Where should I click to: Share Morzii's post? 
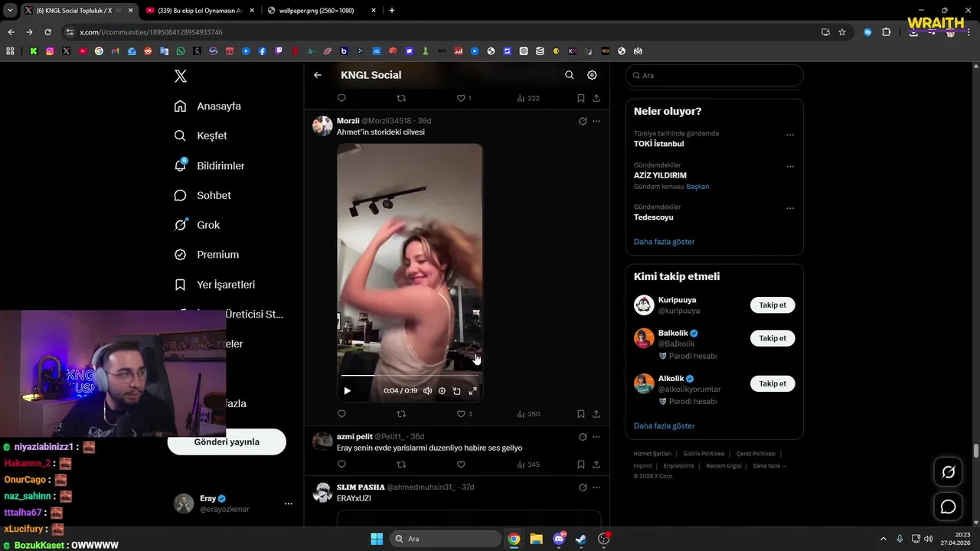click(x=596, y=414)
